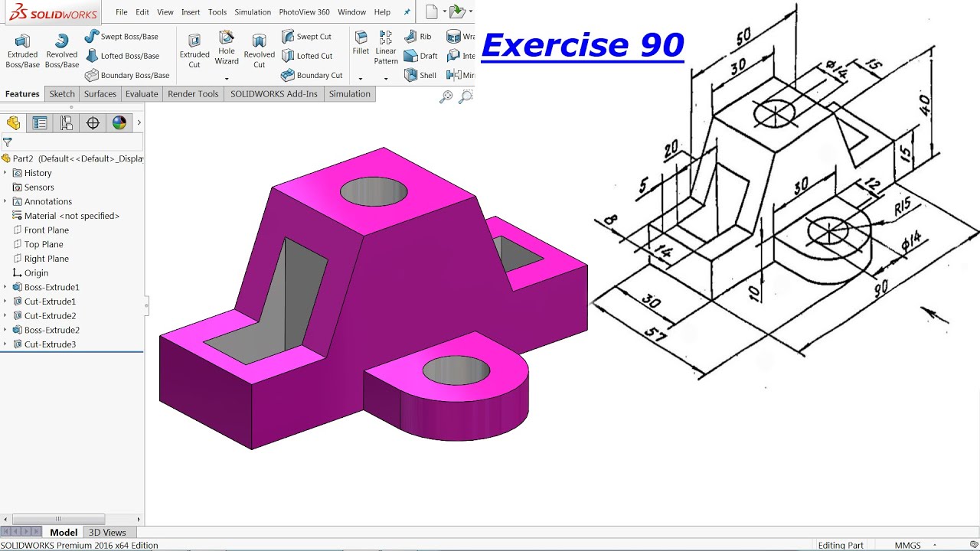Show more manager tabs chevron

pyautogui.click(x=139, y=122)
